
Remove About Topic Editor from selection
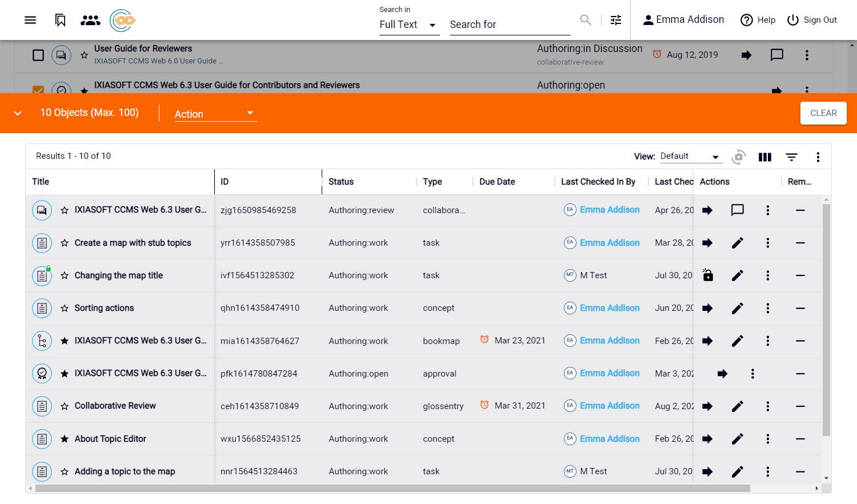tap(800, 439)
